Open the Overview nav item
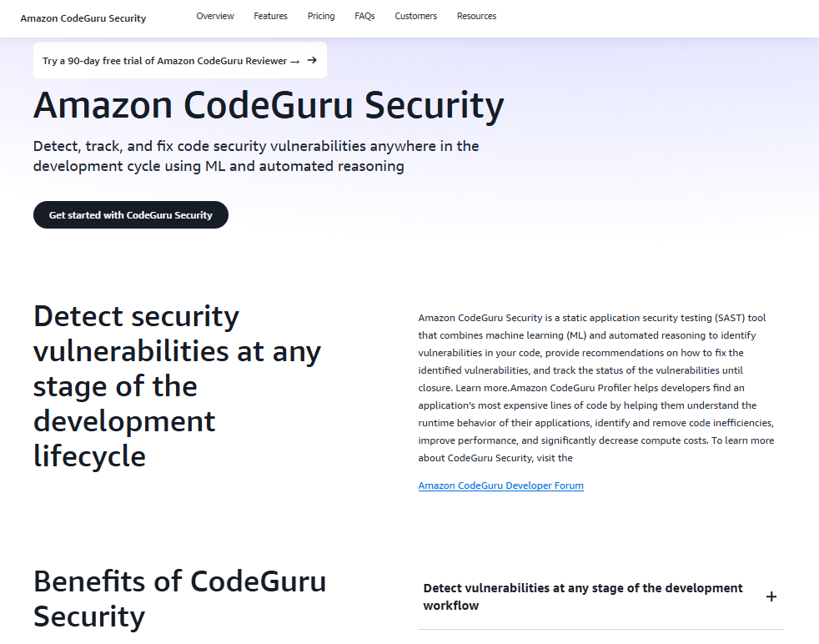 pos(215,16)
